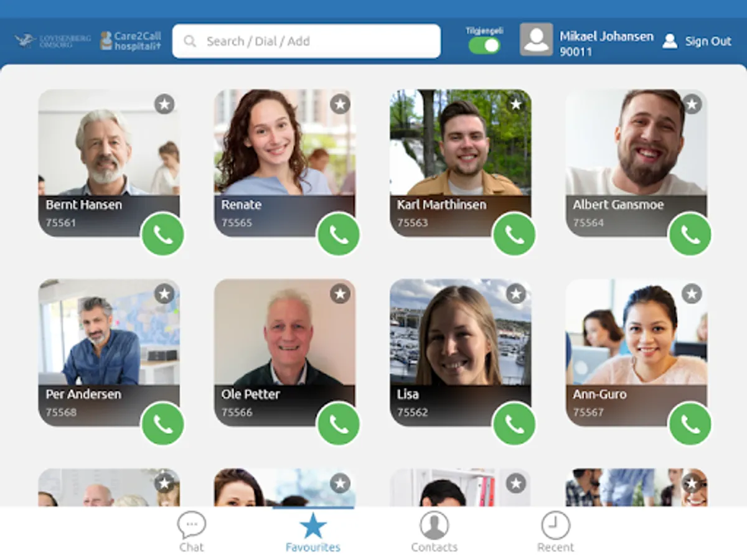This screenshot has height=560, width=747.
Task: Click extension number 75566
Action: click(x=237, y=412)
